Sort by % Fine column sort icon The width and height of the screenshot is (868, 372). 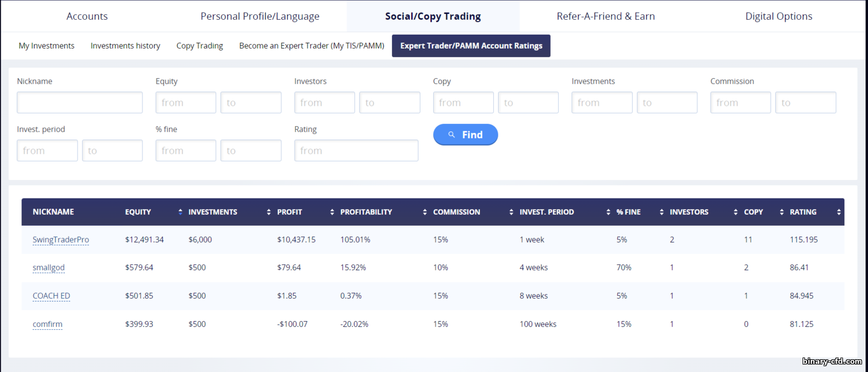click(x=661, y=212)
